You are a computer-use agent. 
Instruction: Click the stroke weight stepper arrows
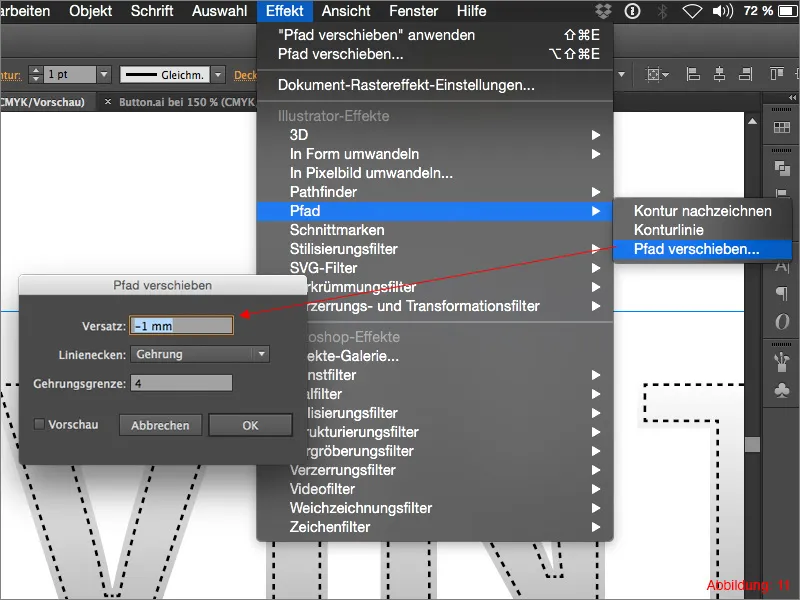coord(35,74)
